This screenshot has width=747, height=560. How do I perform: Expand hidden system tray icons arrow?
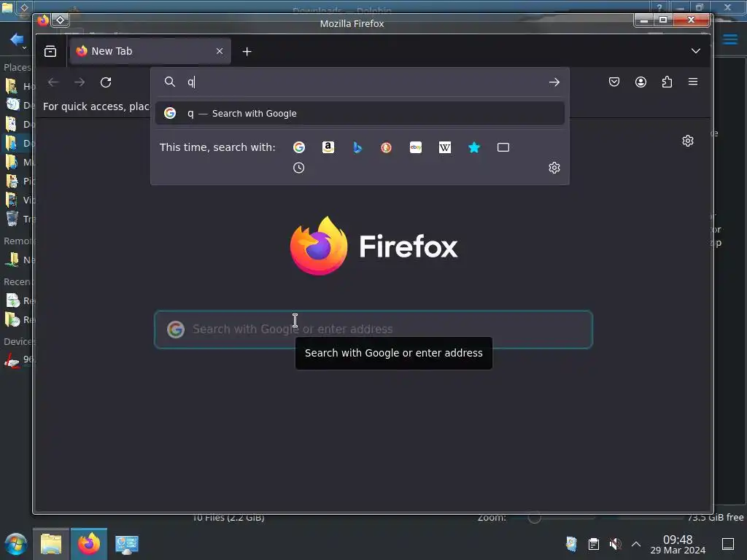[x=636, y=544]
